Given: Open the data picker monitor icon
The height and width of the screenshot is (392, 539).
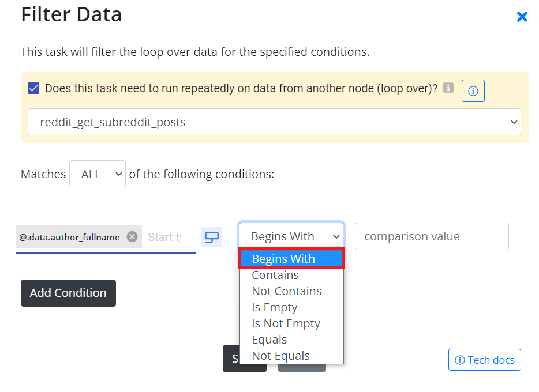Looking at the screenshot, I should (x=211, y=237).
